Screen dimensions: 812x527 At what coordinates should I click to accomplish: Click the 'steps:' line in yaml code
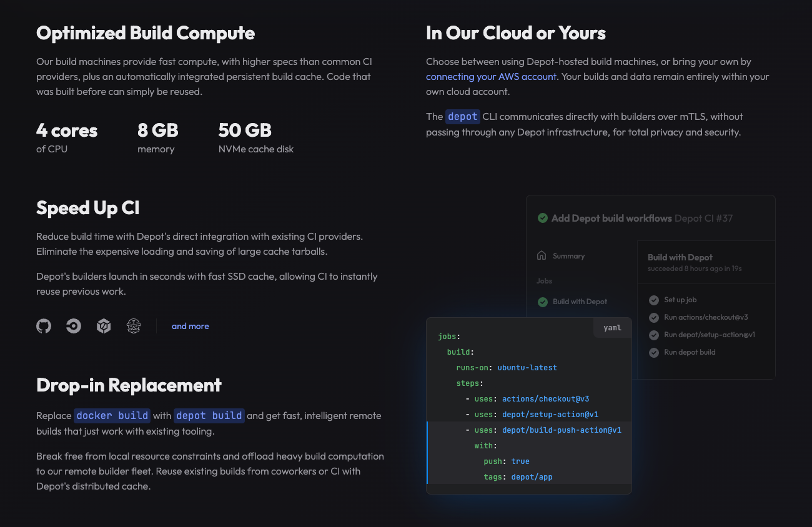tap(470, 383)
